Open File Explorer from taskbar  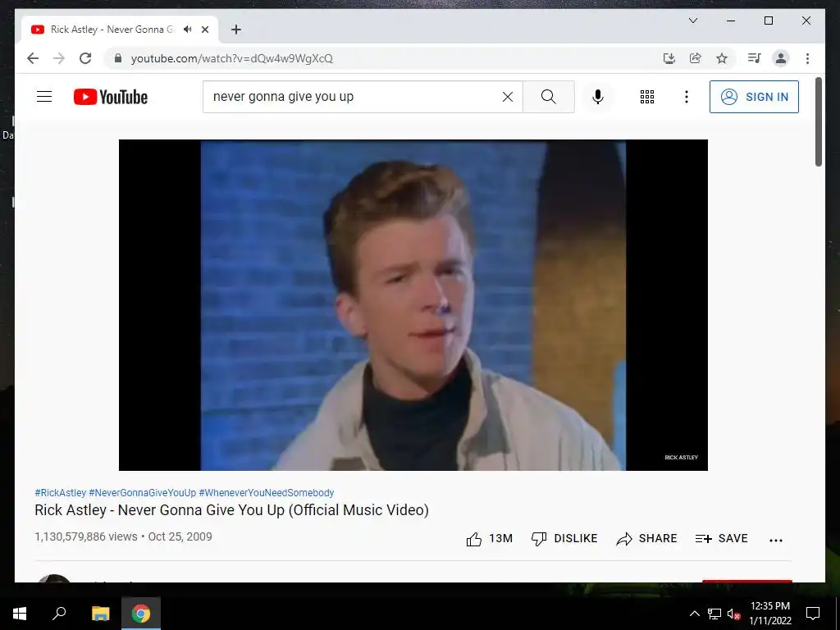(100, 614)
